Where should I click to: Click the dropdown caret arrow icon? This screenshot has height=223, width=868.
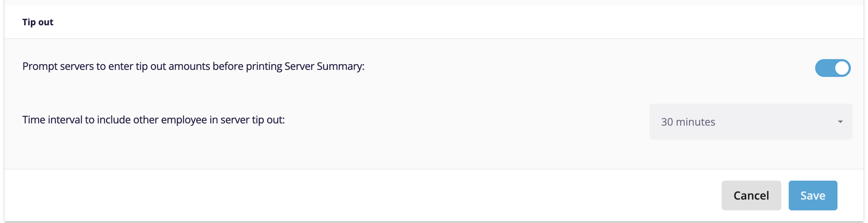(840, 122)
